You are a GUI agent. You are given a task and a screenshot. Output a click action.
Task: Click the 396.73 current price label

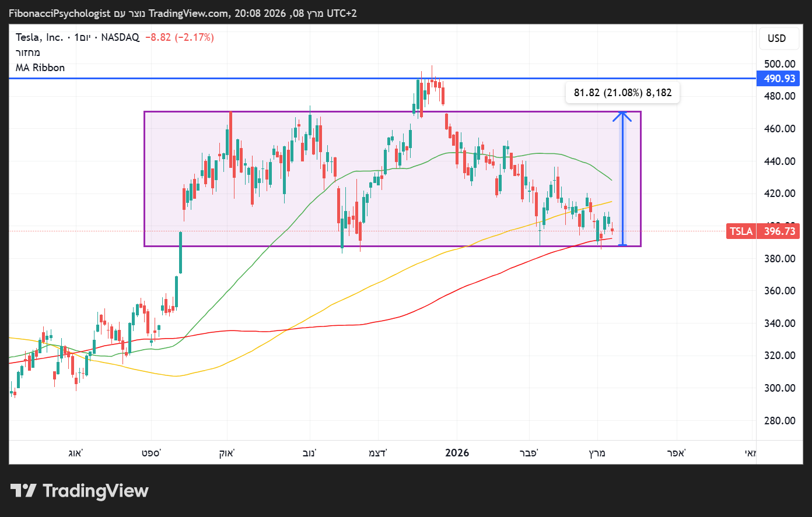tap(779, 231)
